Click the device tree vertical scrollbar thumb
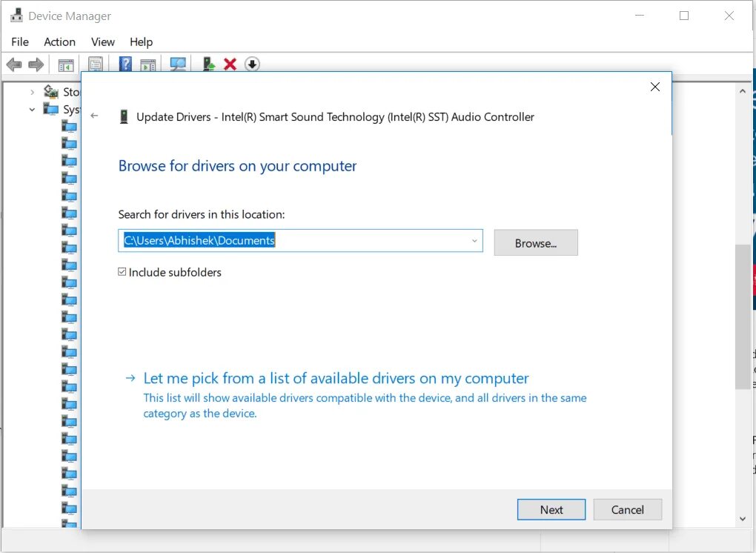 click(x=743, y=317)
